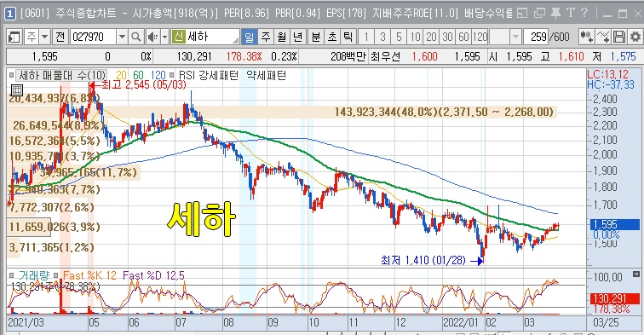Screen dimensions: 644x335
Task: Click interval button 5
Action: coord(399,37)
